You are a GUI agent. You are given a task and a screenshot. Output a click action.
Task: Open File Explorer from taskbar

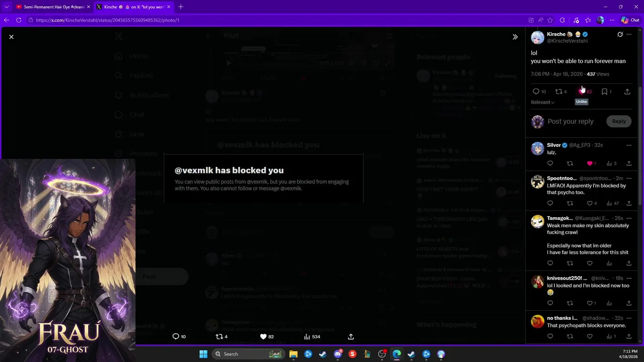click(x=293, y=354)
